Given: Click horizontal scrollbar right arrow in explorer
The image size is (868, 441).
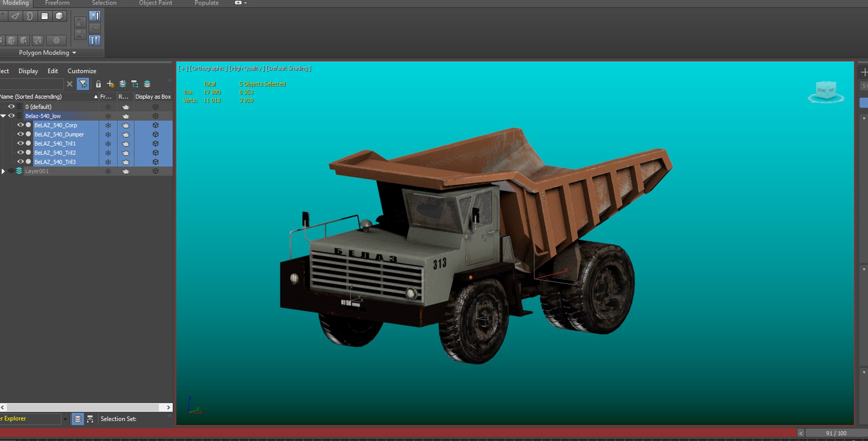Looking at the screenshot, I should tap(169, 407).
